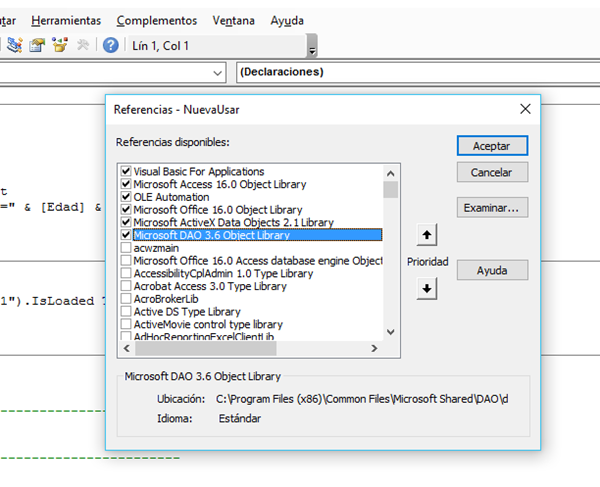Screen dimensions: 600x487
Task: Move reference up with priority up arrow
Action: 427,235
